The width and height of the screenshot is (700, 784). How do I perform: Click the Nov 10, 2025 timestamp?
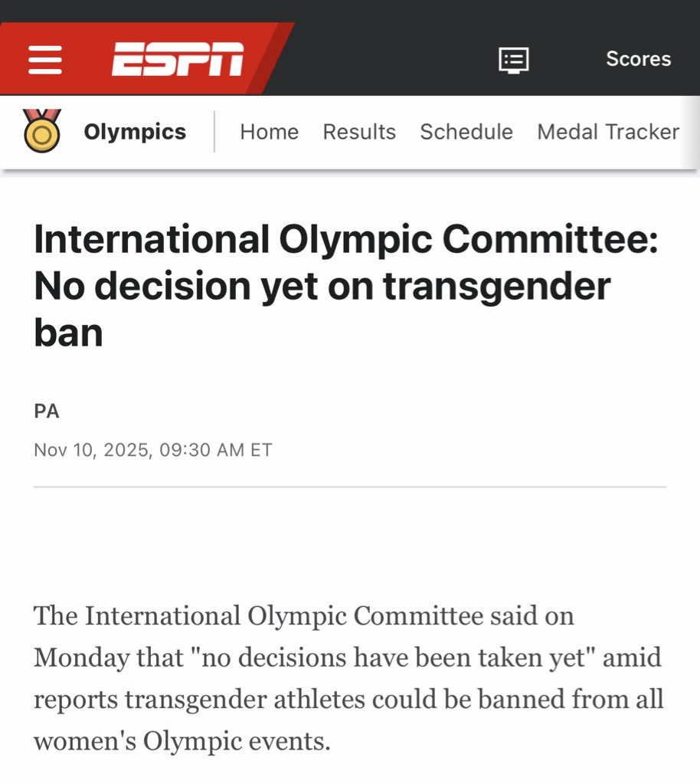click(x=153, y=450)
